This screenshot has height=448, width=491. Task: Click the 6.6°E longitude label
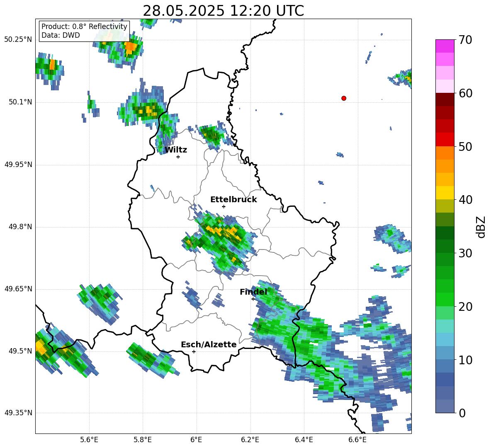357,440
